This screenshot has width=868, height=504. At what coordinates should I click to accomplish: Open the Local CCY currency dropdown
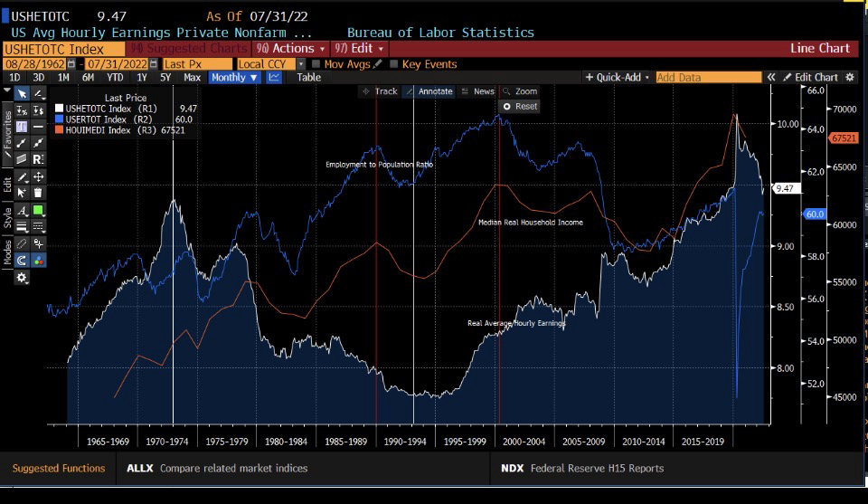[x=269, y=64]
